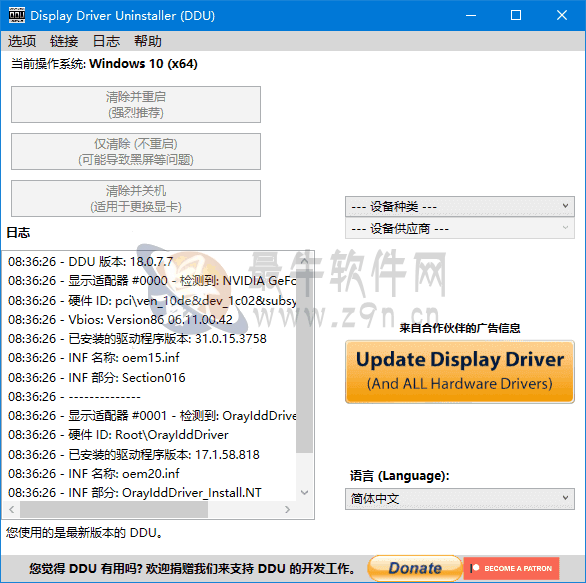This screenshot has width=586, height=583.
Task: Click the 来自合作伙伴的广告信息 label
Action: click(x=460, y=328)
